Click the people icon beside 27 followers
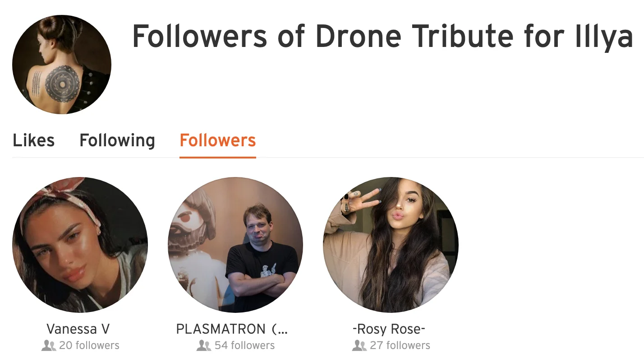This screenshot has height=363, width=644. click(x=359, y=346)
